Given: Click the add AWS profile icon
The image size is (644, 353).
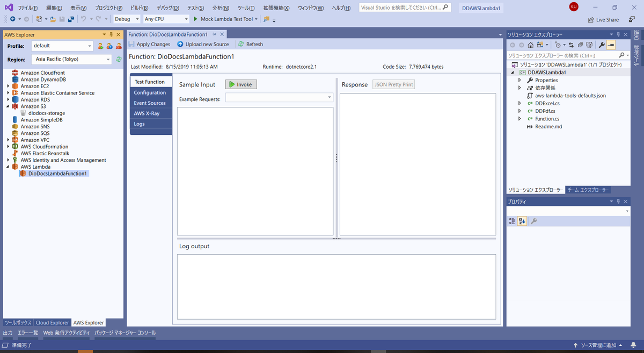Looking at the screenshot, I should point(100,46).
